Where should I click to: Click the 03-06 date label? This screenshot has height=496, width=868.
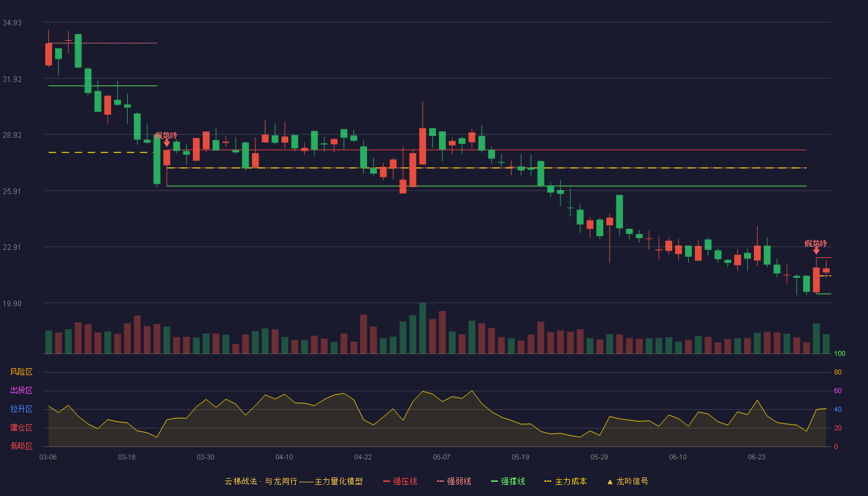[48, 457]
